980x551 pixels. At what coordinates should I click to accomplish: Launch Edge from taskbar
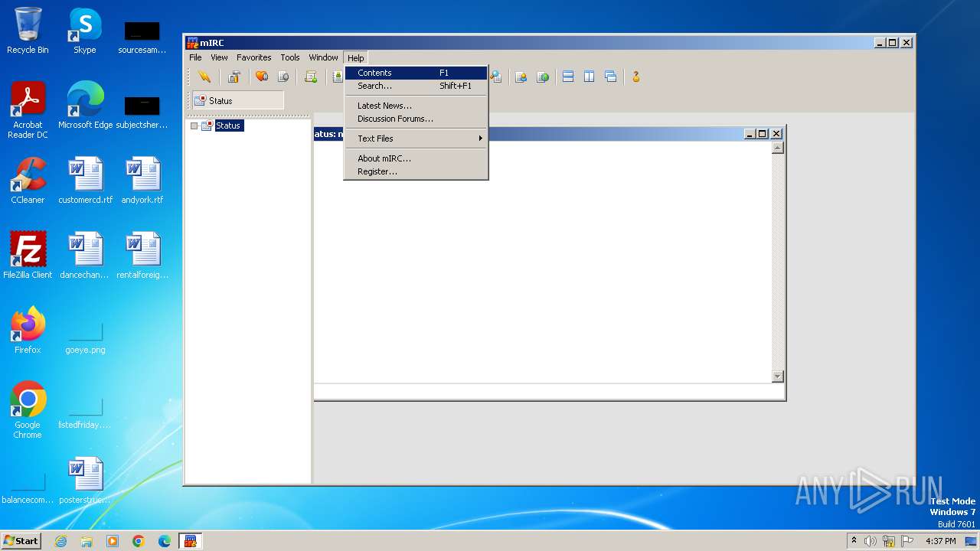click(165, 541)
